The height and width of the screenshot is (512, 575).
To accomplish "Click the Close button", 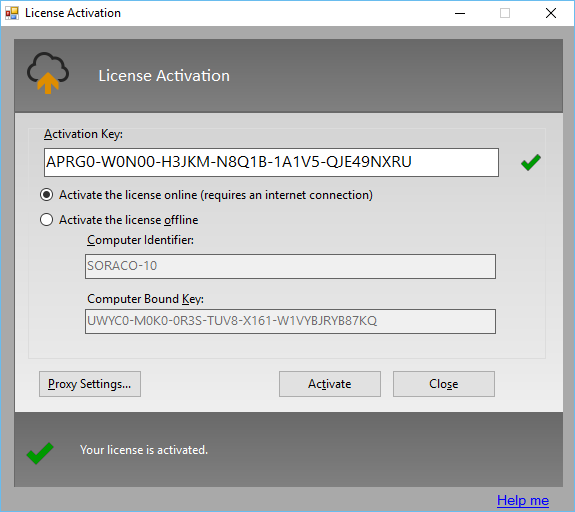I will point(444,384).
